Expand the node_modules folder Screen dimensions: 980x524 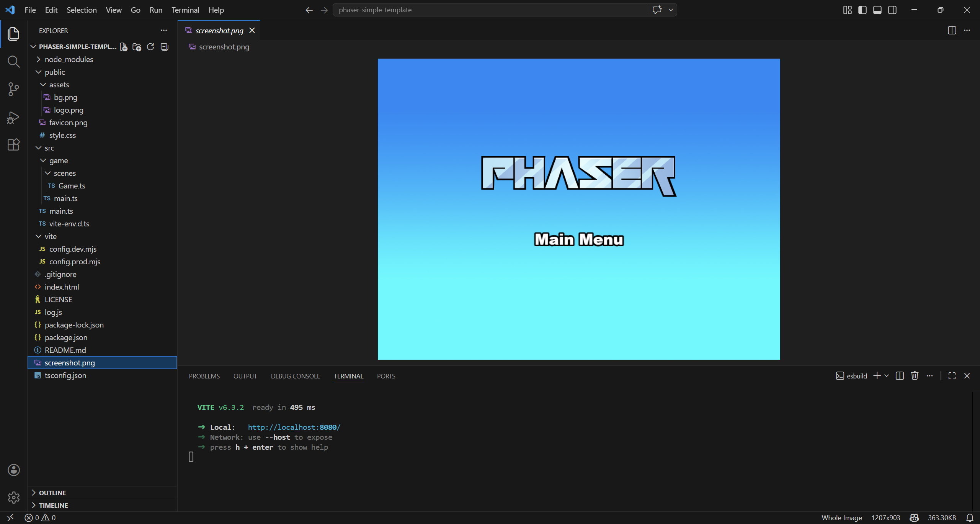tap(69, 59)
